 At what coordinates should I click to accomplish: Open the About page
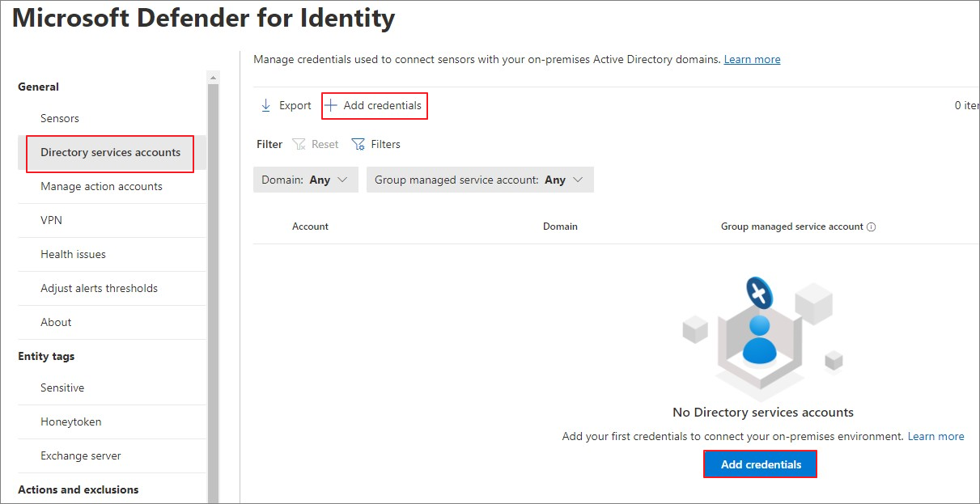[56, 322]
